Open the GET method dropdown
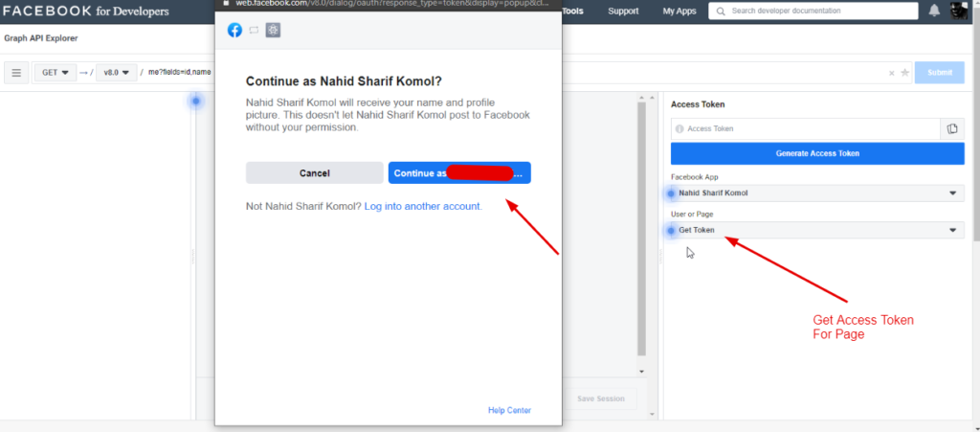The width and height of the screenshot is (980, 432). 56,73
